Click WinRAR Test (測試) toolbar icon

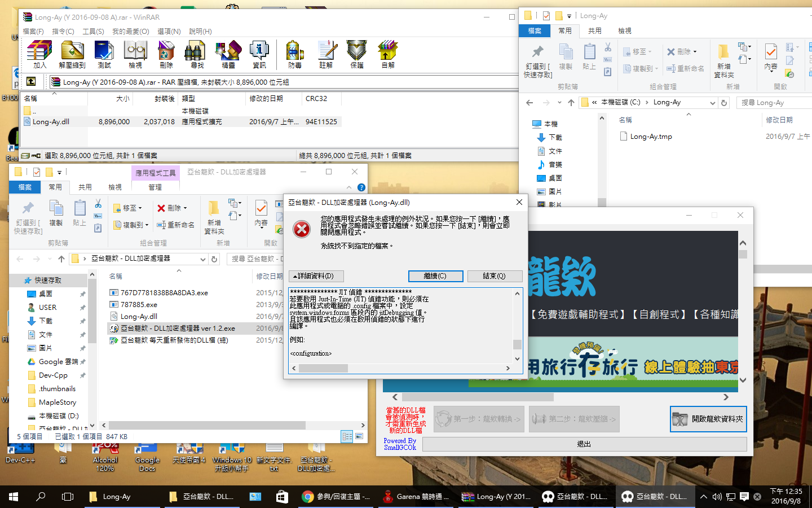click(x=104, y=55)
